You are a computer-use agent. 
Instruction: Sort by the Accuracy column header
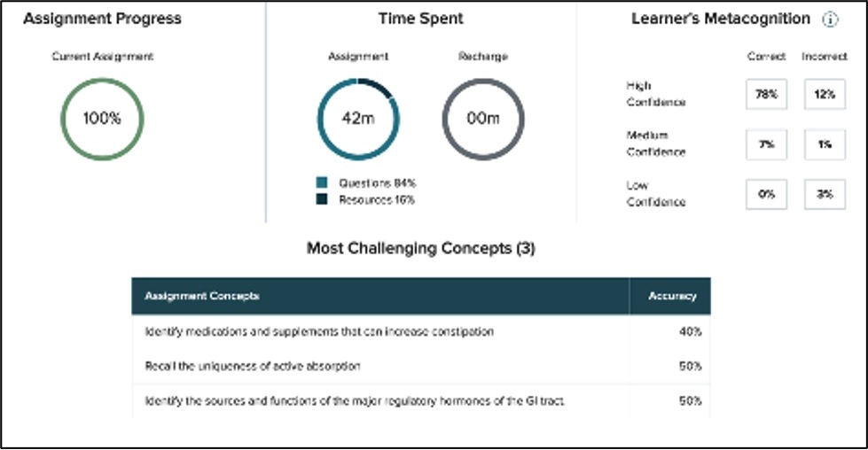pyautogui.click(x=672, y=296)
